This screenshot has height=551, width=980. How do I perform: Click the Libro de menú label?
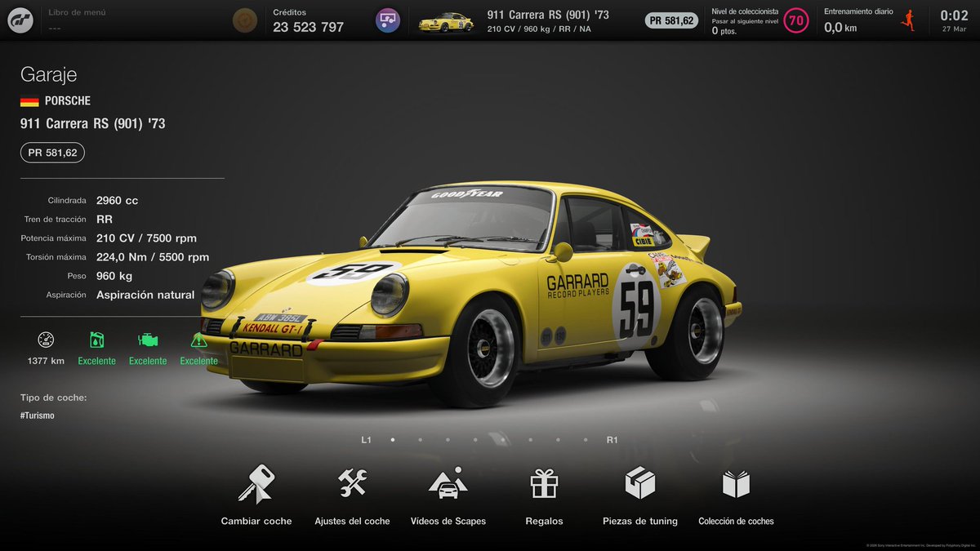[x=77, y=13]
